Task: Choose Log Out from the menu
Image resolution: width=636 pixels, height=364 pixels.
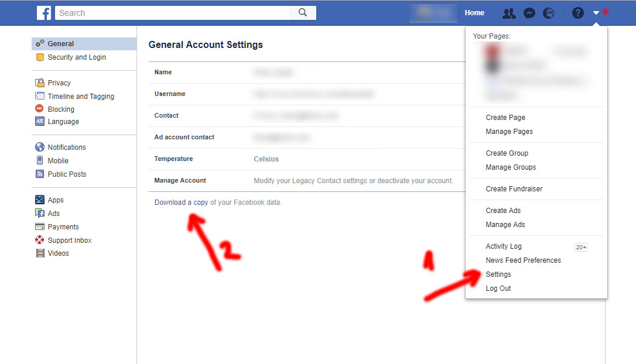Action: [498, 288]
